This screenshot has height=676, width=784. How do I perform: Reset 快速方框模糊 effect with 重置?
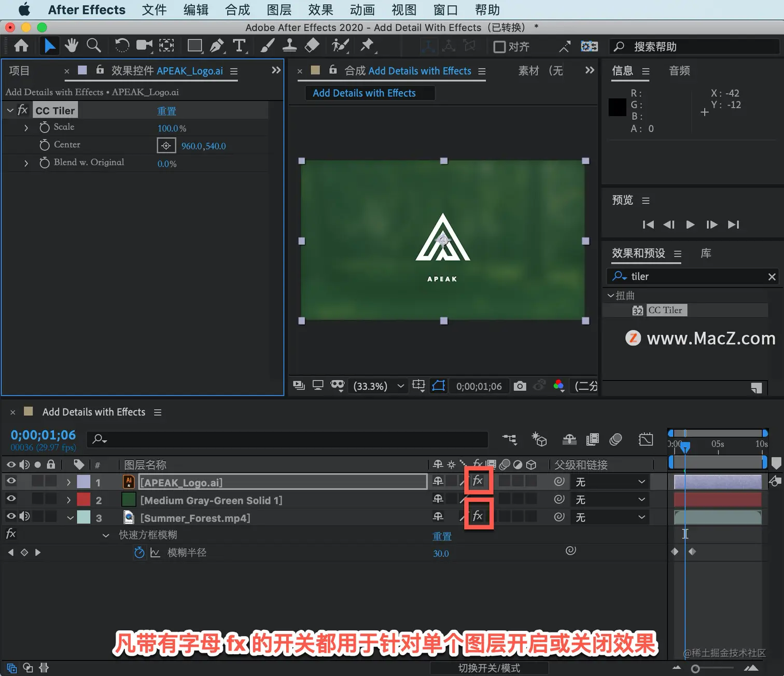tap(442, 536)
